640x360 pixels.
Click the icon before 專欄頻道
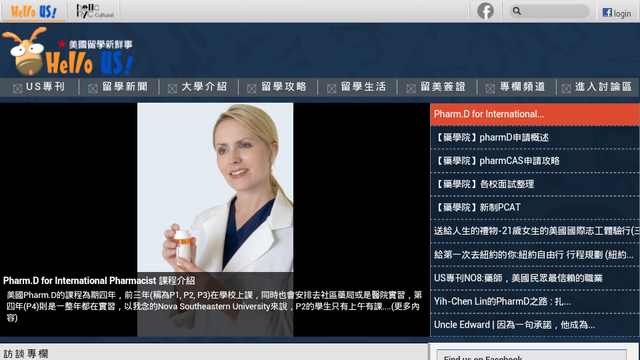coord(490,88)
